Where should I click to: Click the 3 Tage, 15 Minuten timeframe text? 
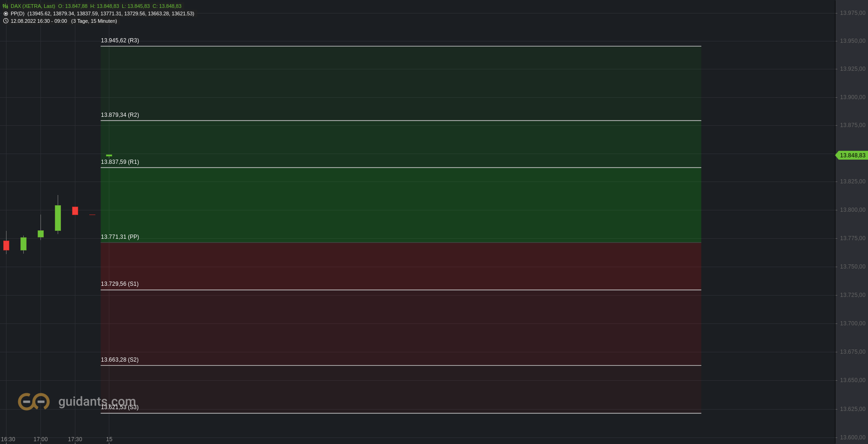pos(94,21)
